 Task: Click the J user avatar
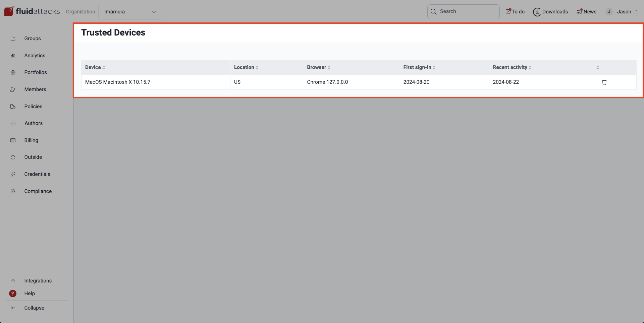point(609,12)
